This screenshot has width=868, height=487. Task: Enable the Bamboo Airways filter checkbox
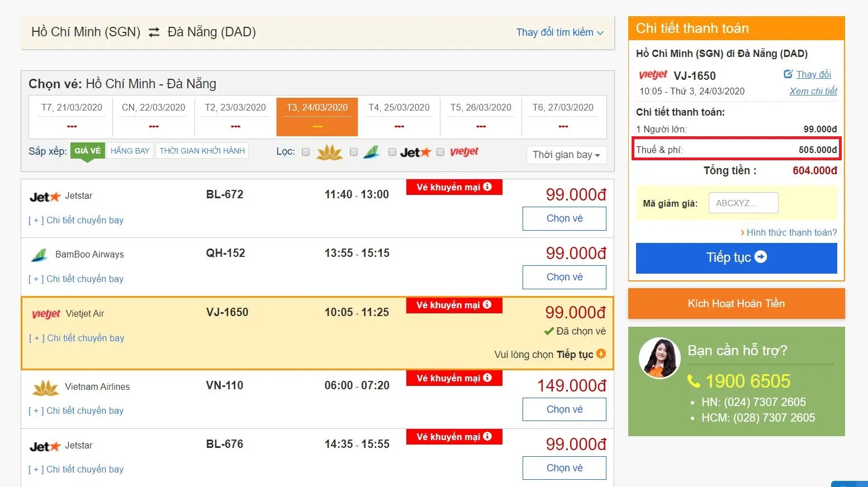pyautogui.click(x=353, y=151)
